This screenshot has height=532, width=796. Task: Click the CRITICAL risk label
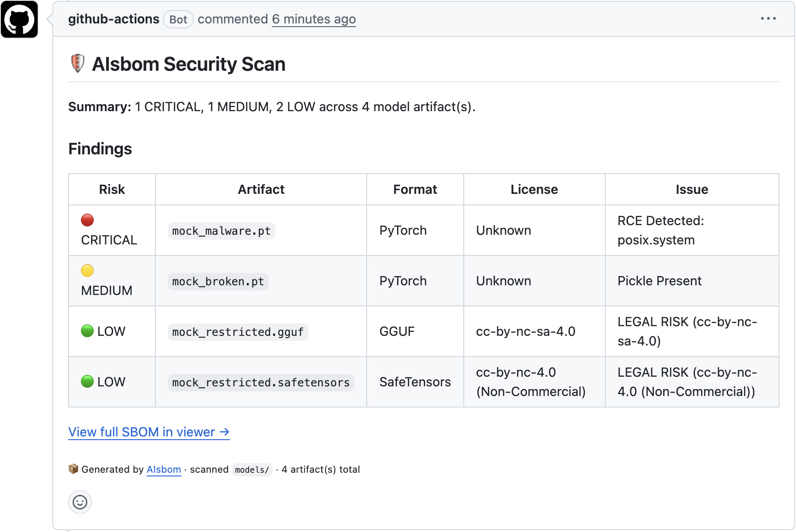(109, 240)
